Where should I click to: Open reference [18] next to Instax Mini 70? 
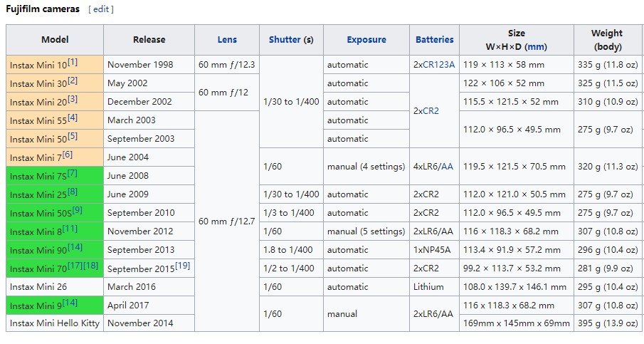point(90,266)
